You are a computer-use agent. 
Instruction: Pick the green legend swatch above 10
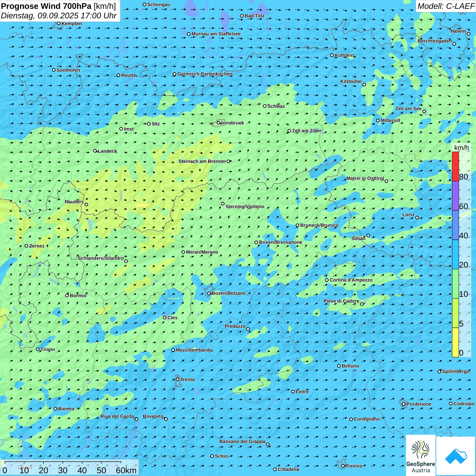tap(455, 284)
